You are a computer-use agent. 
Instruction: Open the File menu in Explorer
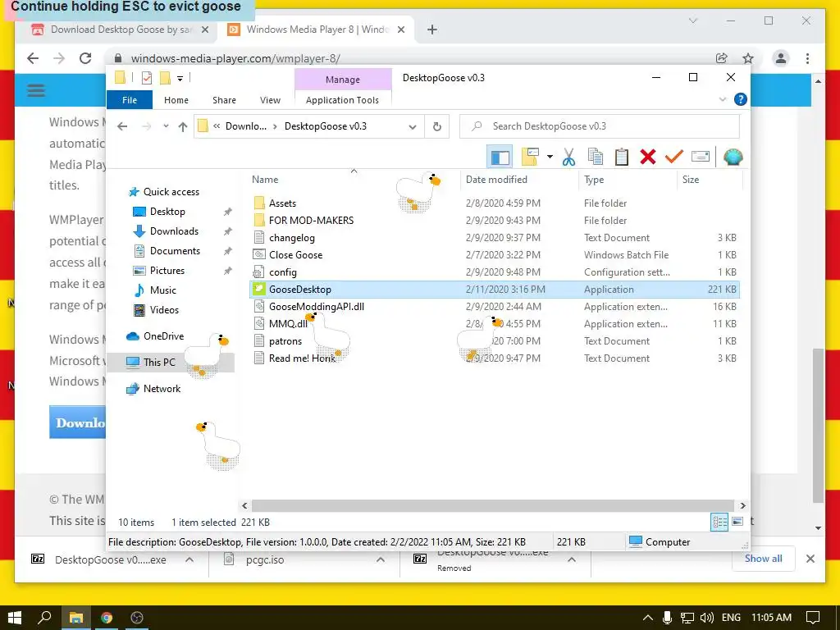pyautogui.click(x=130, y=100)
